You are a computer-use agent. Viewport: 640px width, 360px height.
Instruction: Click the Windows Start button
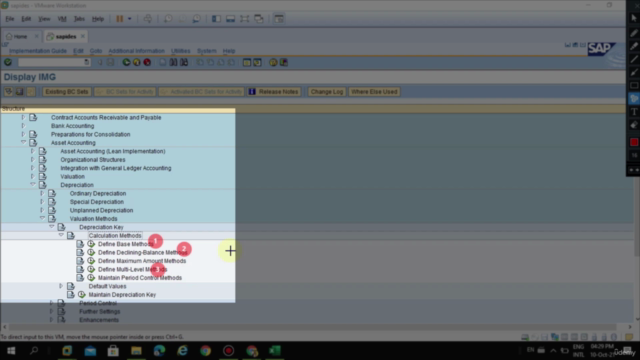[x=11, y=351]
